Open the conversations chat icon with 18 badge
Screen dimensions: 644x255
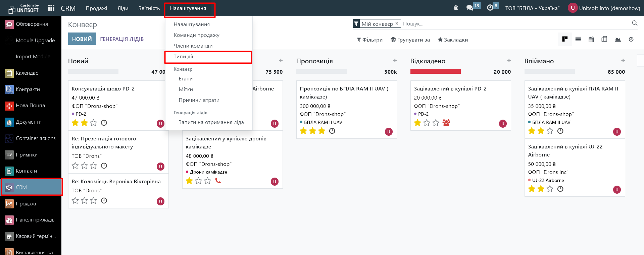(x=470, y=8)
